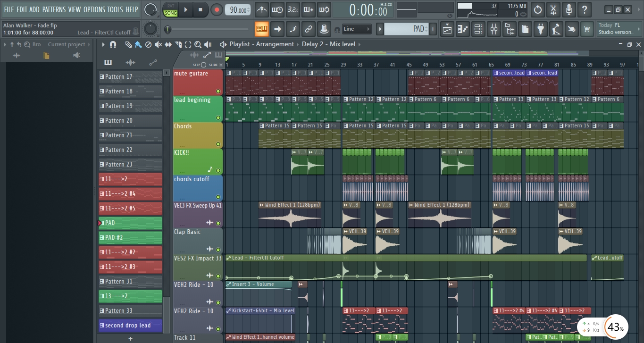Open the PATTERNS menu

pos(54,9)
